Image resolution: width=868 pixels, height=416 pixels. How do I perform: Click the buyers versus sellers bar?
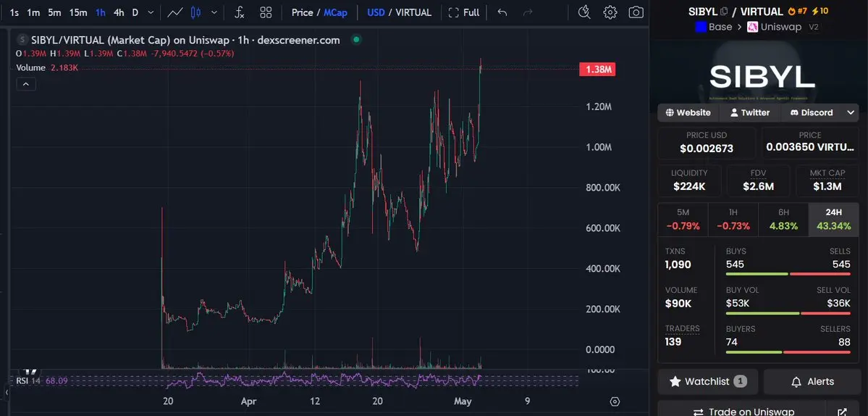tap(788, 351)
